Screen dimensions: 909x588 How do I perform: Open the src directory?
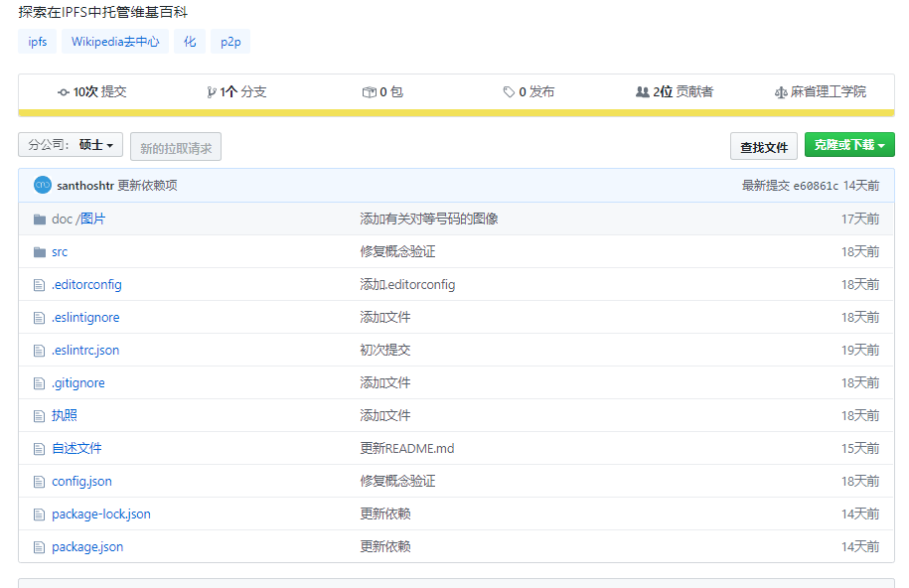coord(59,251)
